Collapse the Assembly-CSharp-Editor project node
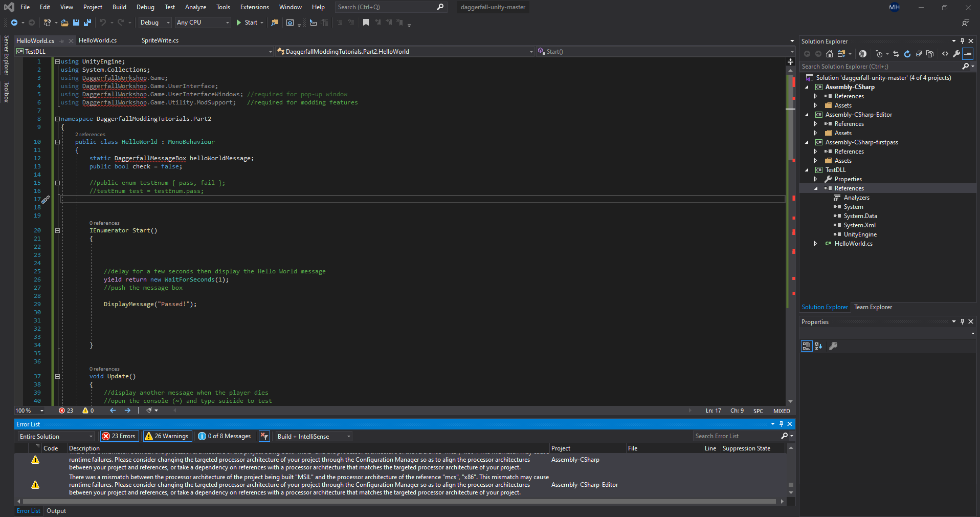Screen dimensions: 980x517 (x=807, y=115)
